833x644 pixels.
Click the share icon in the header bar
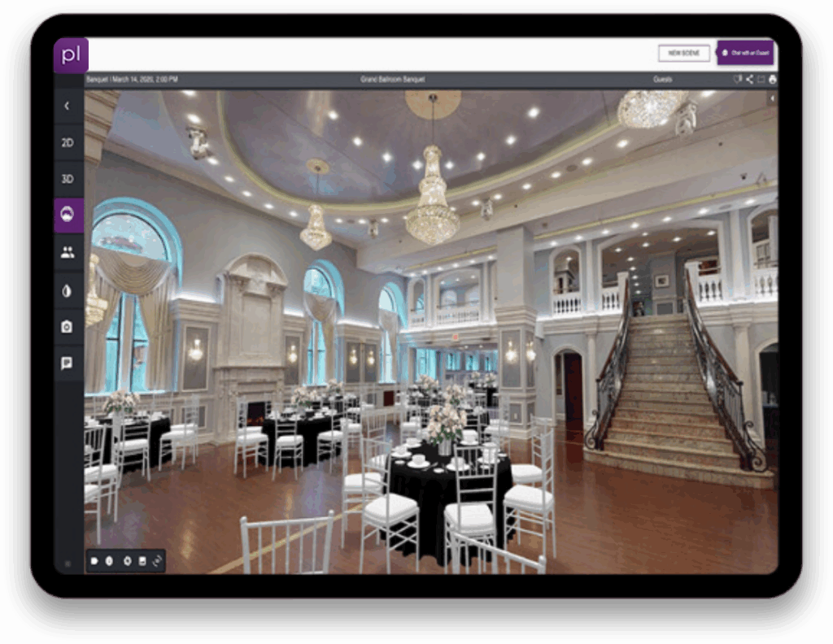coord(749,80)
